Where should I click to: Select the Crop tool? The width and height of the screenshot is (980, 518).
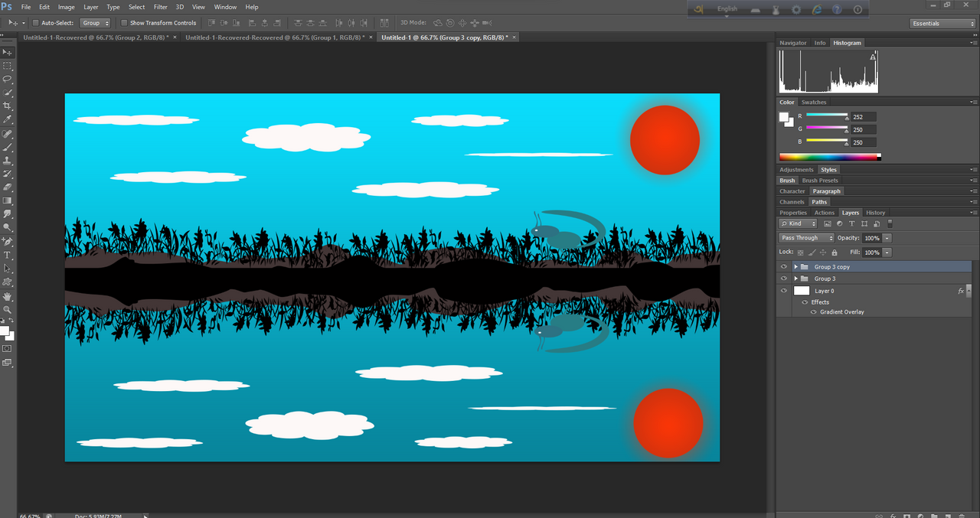pos(8,106)
